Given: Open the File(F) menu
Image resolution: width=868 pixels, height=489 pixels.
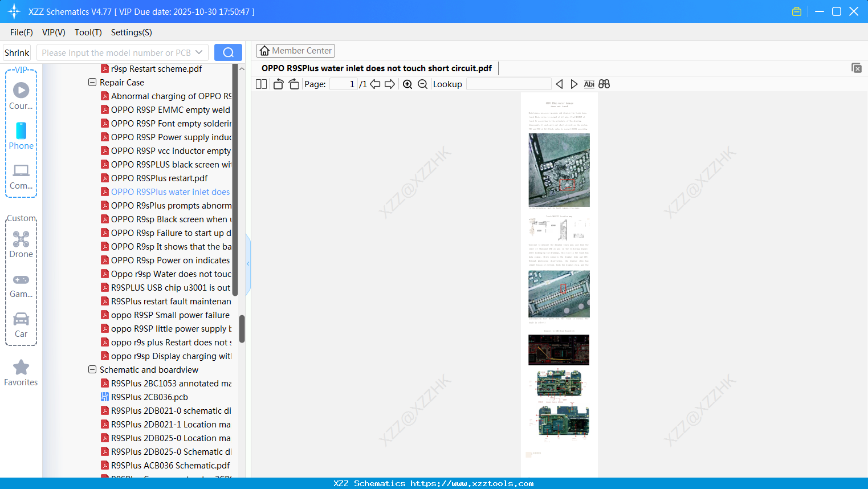Looking at the screenshot, I should (22, 32).
